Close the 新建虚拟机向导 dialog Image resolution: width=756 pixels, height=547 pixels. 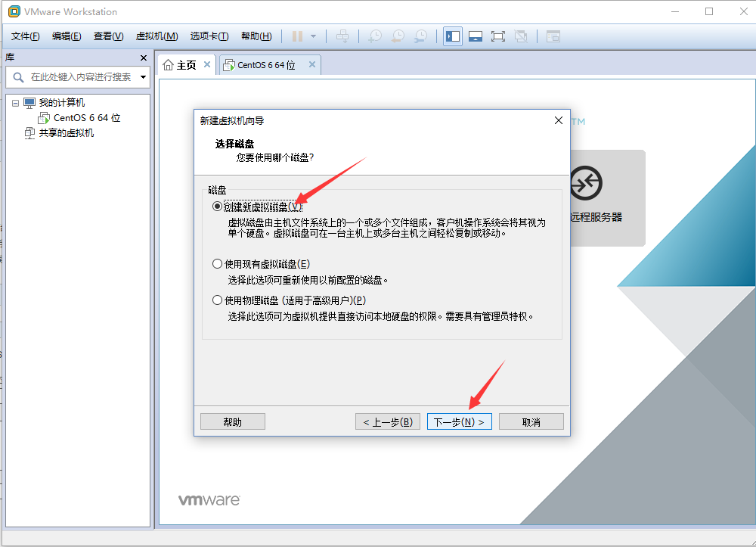click(559, 120)
